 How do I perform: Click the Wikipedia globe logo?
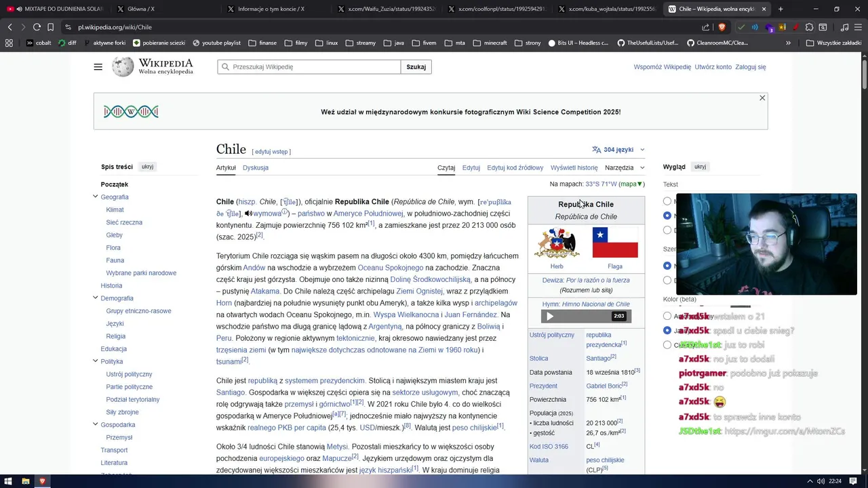[123, 66]
